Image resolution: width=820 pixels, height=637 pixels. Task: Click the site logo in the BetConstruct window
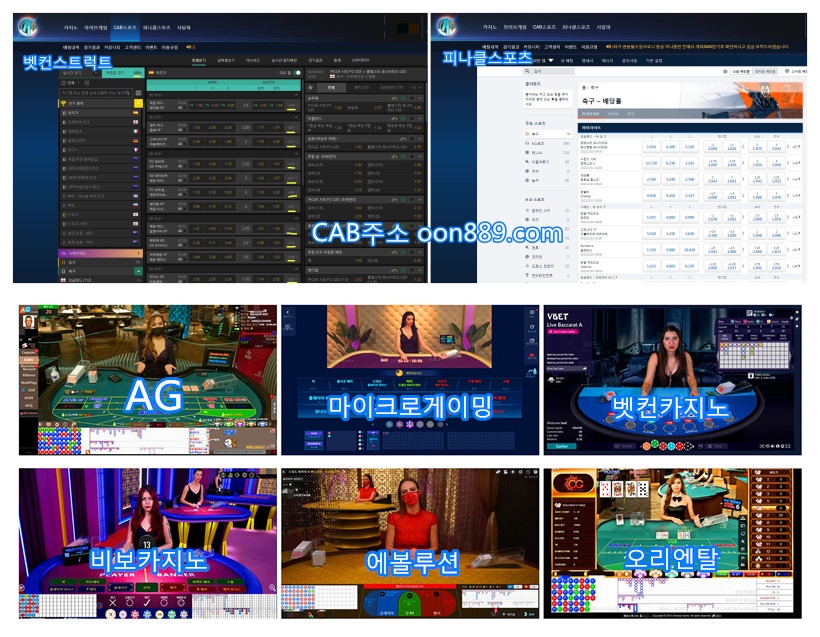coord(27,27)
